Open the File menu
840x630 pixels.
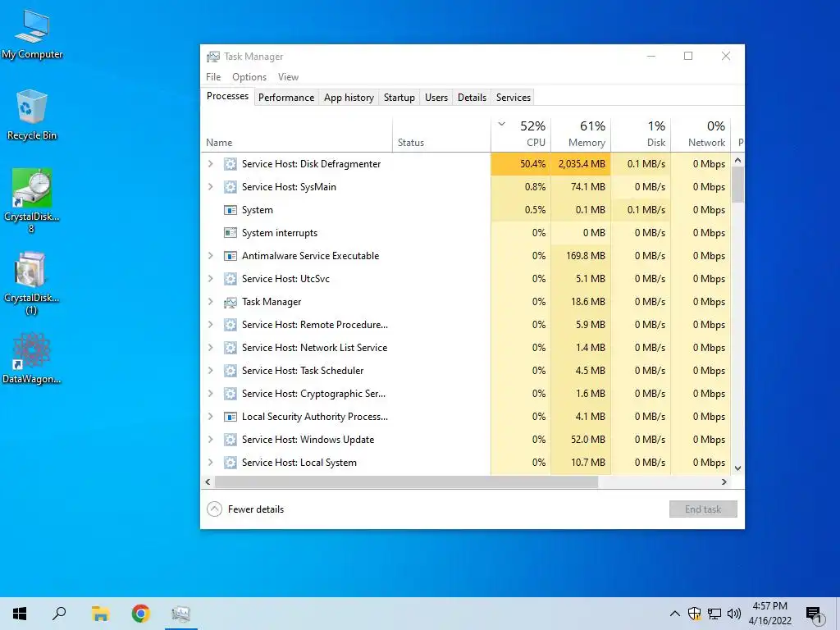pos(213,77)
